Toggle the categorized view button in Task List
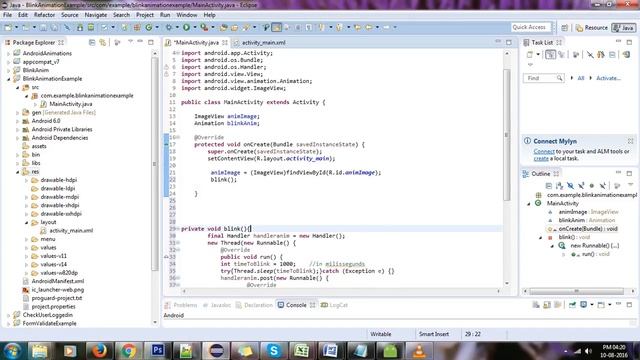The image size is (640, 360). click(550, 54)
